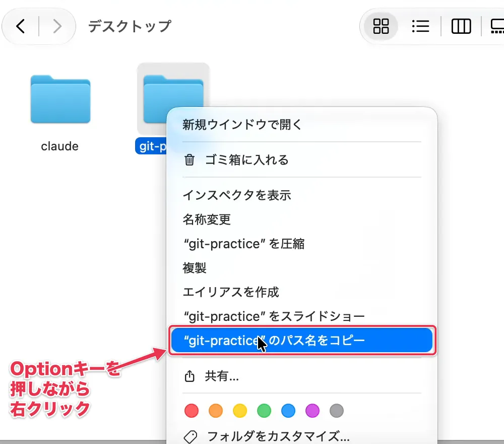The width and height of the screenshot is (504, 444).
Task: Choose インスペクタを表示 in the context menu
Action: coord(302,195)
